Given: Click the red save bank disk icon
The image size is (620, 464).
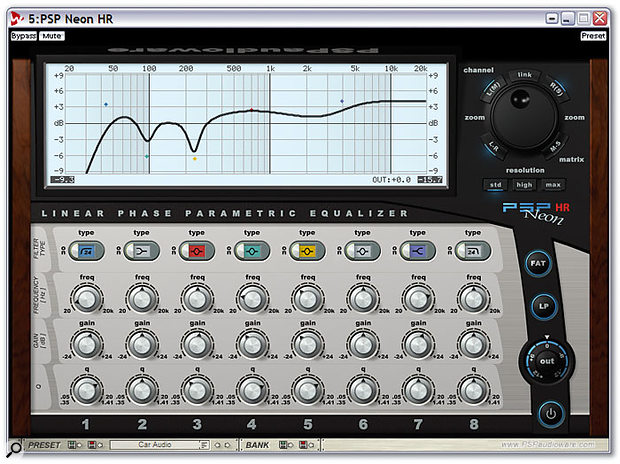Looking at the screenshot, I should [x=303, y=445].
